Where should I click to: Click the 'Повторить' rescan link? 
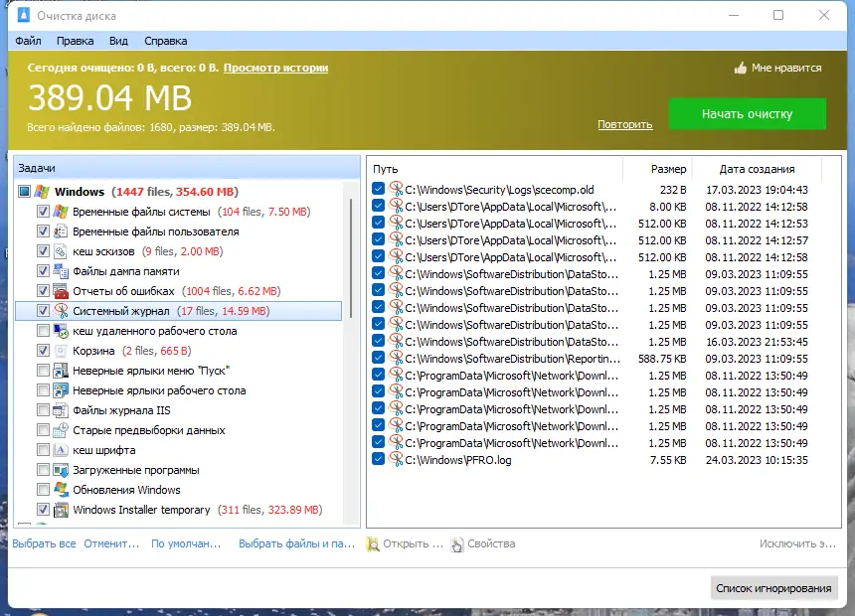pos(625,124)
